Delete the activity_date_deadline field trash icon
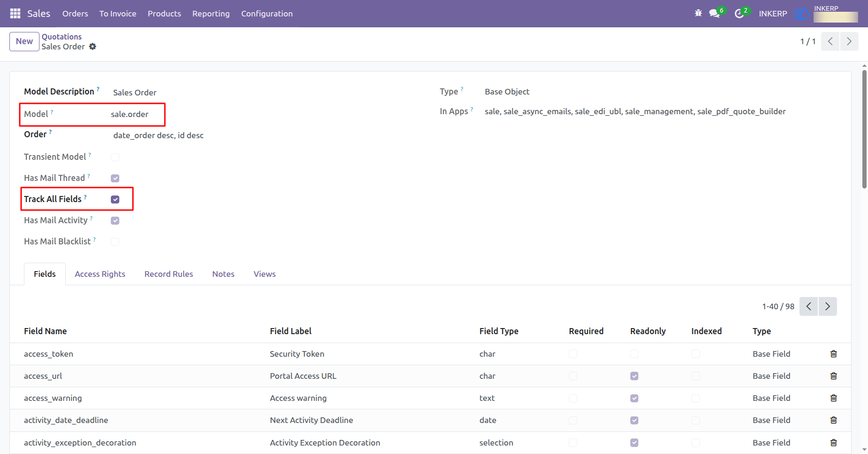 (x=834, y=420)
